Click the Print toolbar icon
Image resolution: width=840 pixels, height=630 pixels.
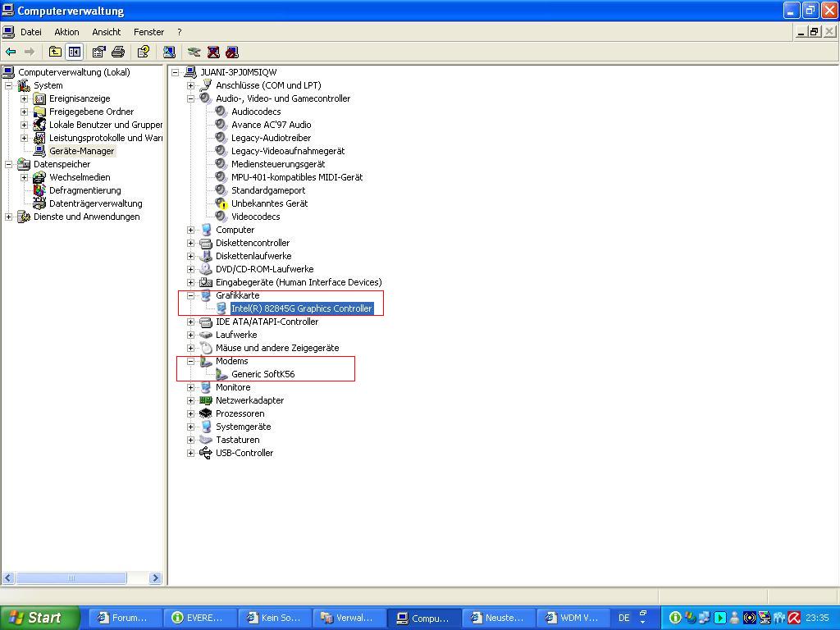coord(118,52)
